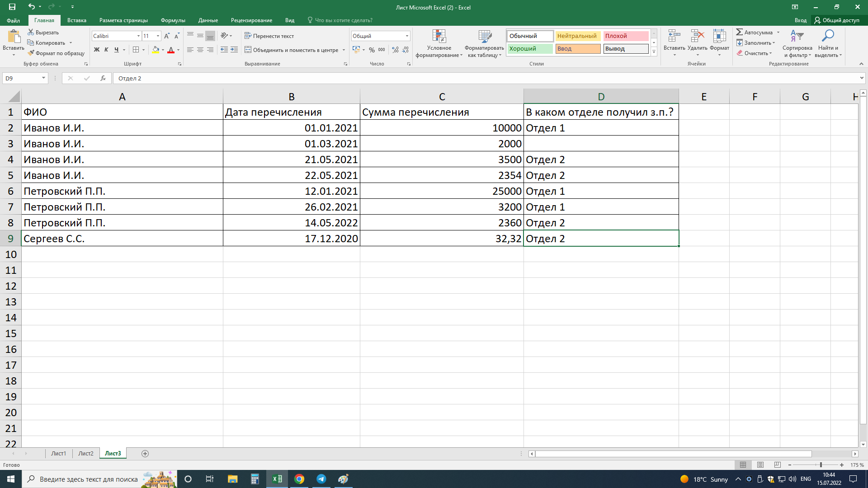
Task: Click the red font color A icon
Action: click(171, 50)
